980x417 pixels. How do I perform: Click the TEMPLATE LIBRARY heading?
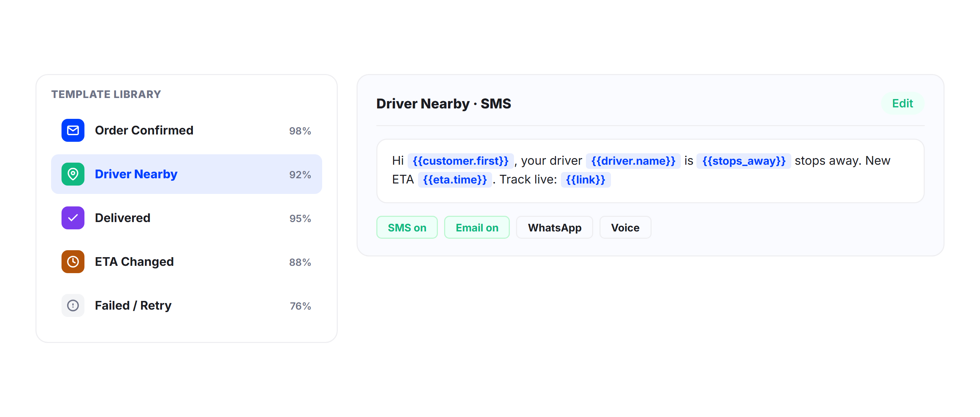coord(106,94)
